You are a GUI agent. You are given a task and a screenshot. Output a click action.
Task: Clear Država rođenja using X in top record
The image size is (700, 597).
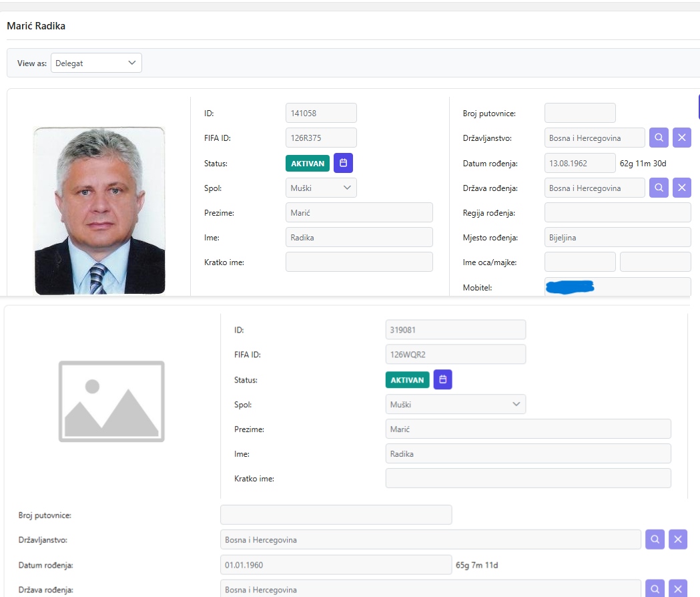tap(681, 188)
